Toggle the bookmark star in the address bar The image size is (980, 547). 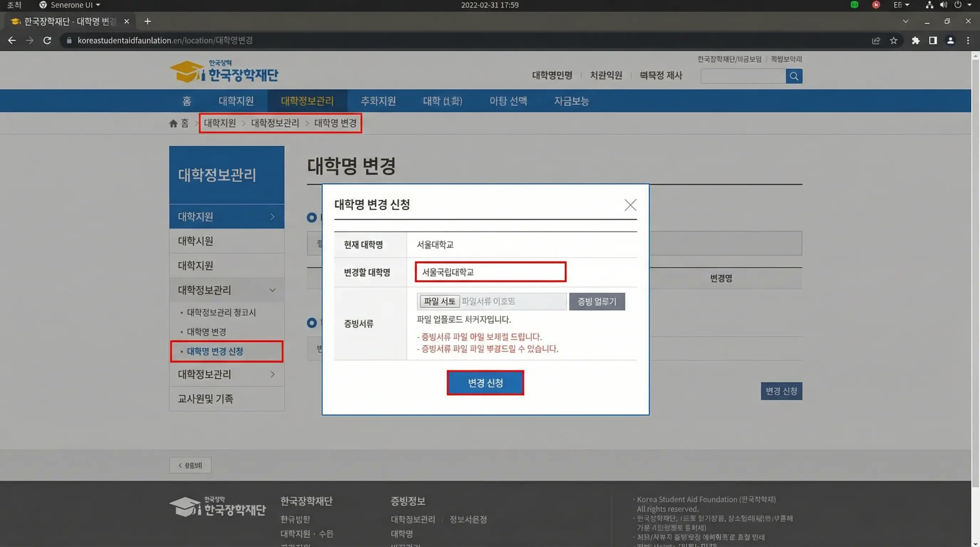coord(894,40)
